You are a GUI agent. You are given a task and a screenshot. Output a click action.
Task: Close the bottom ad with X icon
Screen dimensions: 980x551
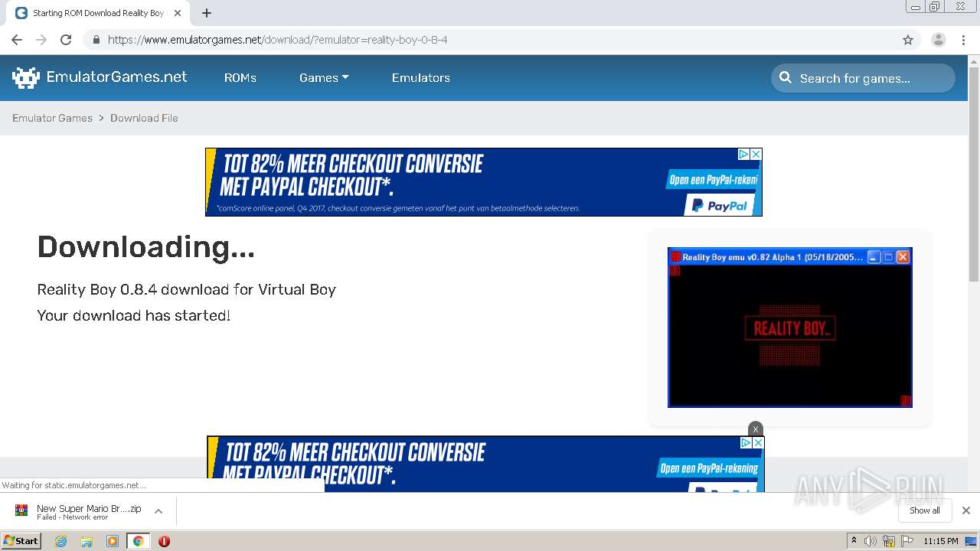click(758, 442)
